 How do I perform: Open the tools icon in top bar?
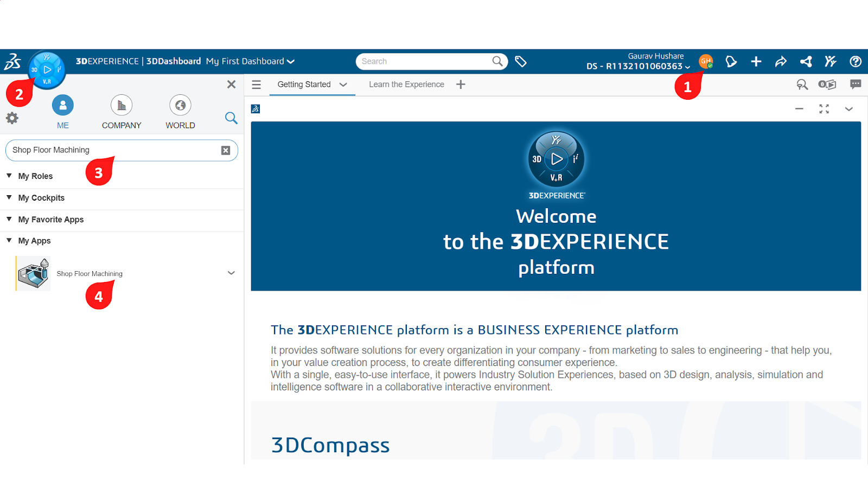click(831, 61)
